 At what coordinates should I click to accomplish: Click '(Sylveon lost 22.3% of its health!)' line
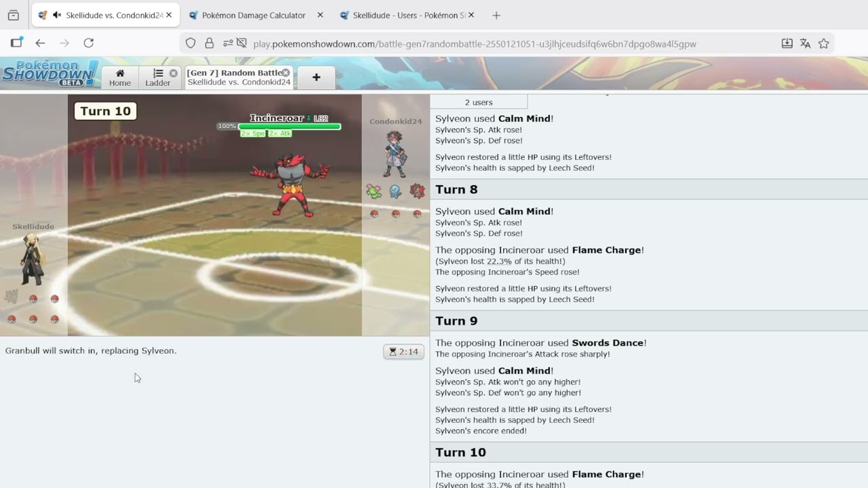point(500,261)
